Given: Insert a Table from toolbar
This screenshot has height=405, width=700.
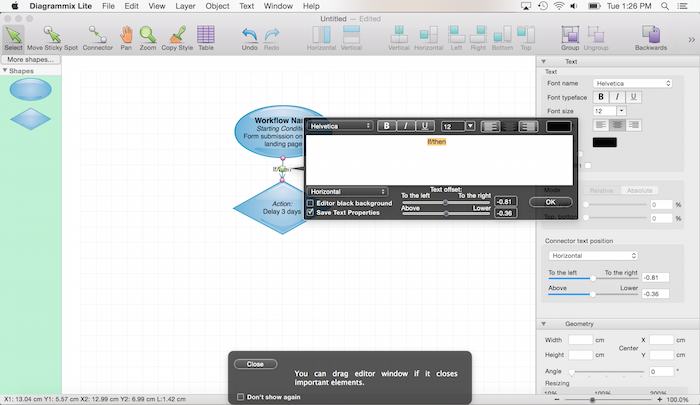Looking at the screenshot, I should point(206,38).
